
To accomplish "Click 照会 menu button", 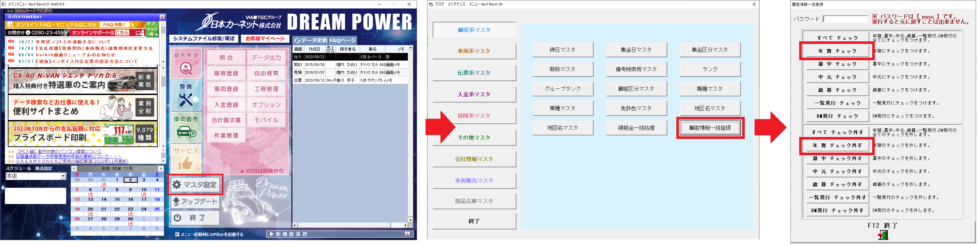I will point(226,58).
